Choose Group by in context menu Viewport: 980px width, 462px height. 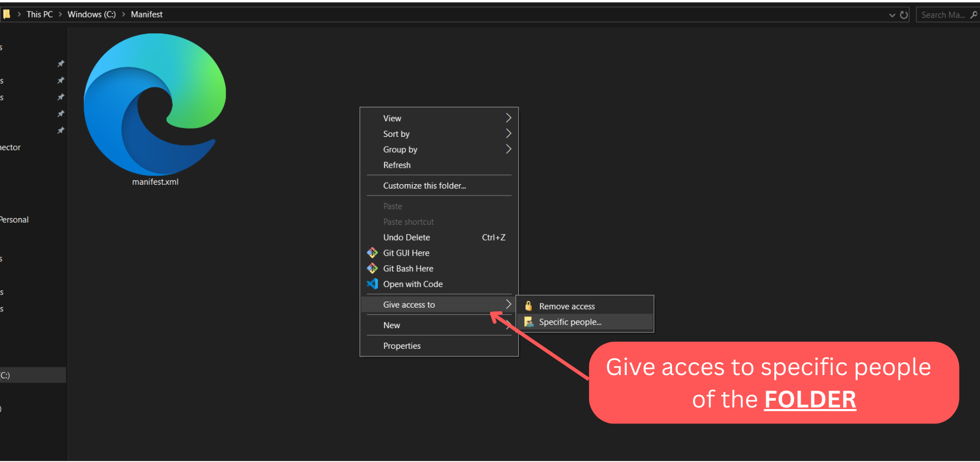[439, 149]
